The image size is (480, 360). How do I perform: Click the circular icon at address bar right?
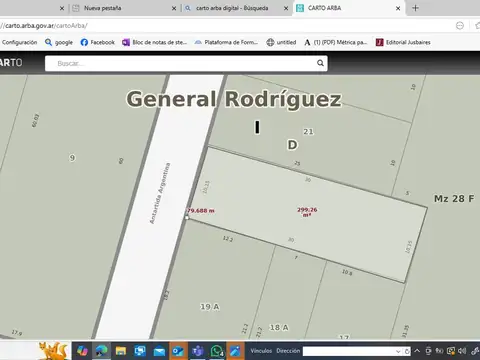point(460,26)
